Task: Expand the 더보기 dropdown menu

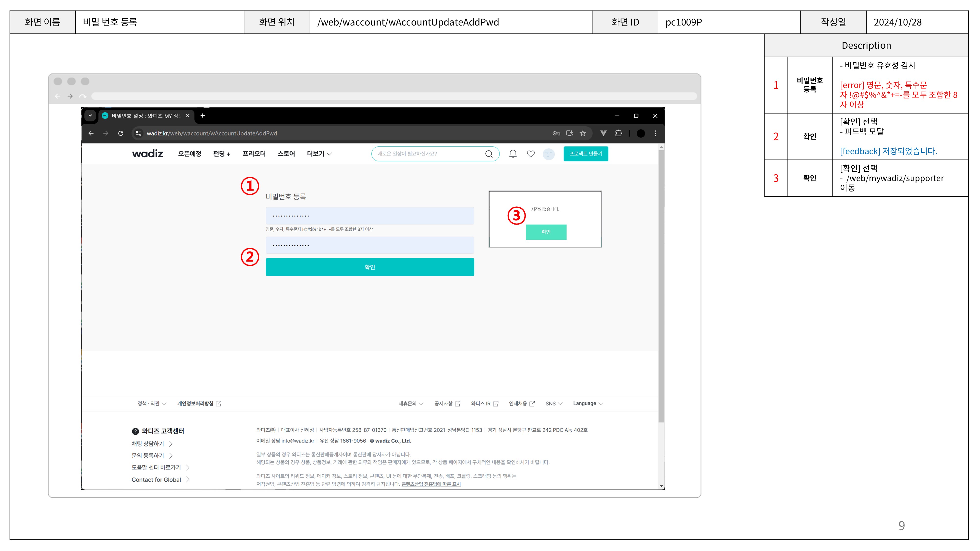Action: tap(319, 154)
